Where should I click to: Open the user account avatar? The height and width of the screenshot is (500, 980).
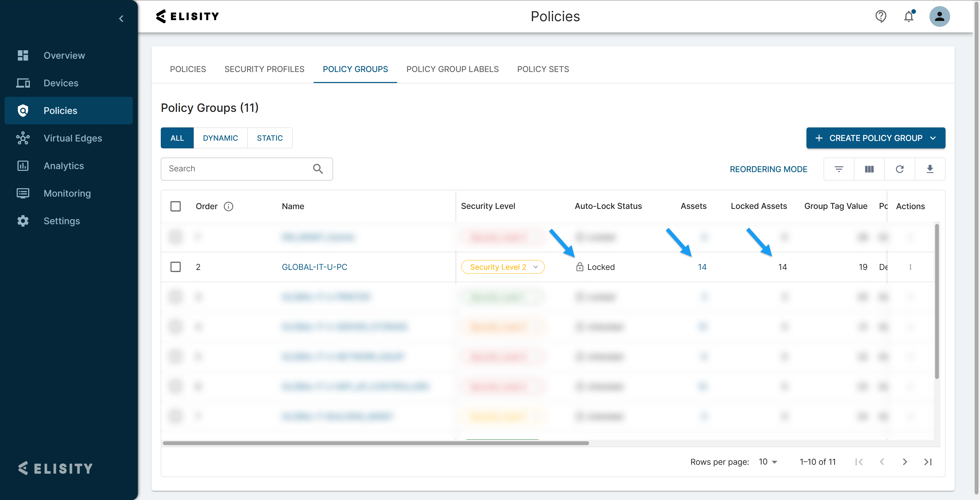939,16
